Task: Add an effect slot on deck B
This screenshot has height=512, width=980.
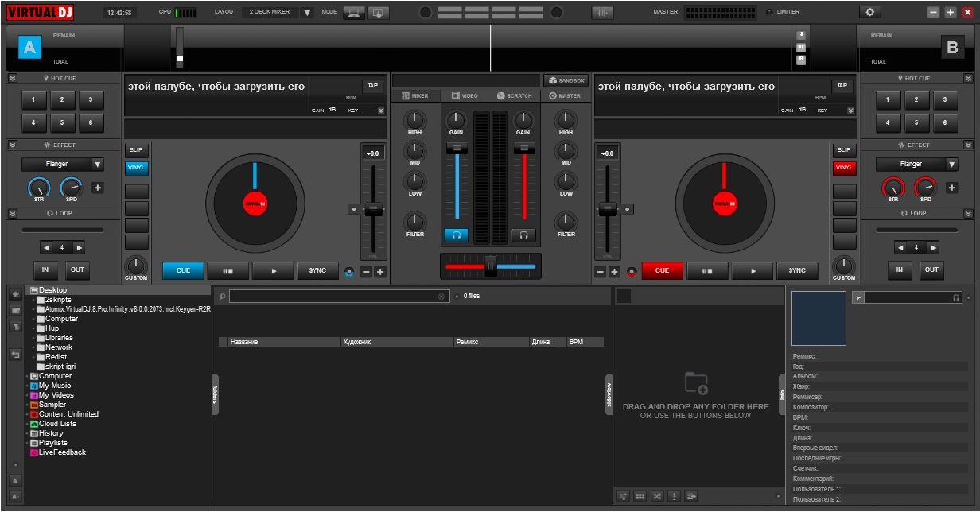Action: 952,188
